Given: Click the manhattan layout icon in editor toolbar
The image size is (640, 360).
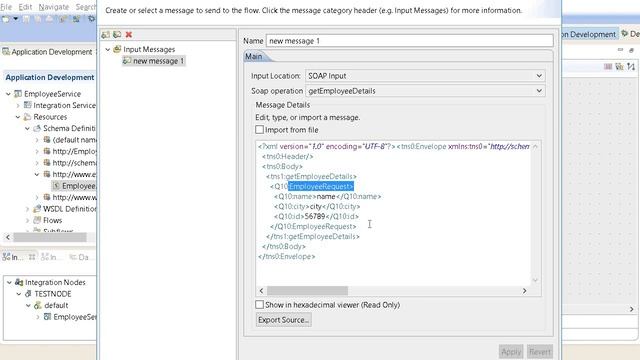Looking at the screenshot, I should pyautogui.click(x=631, y=66).
